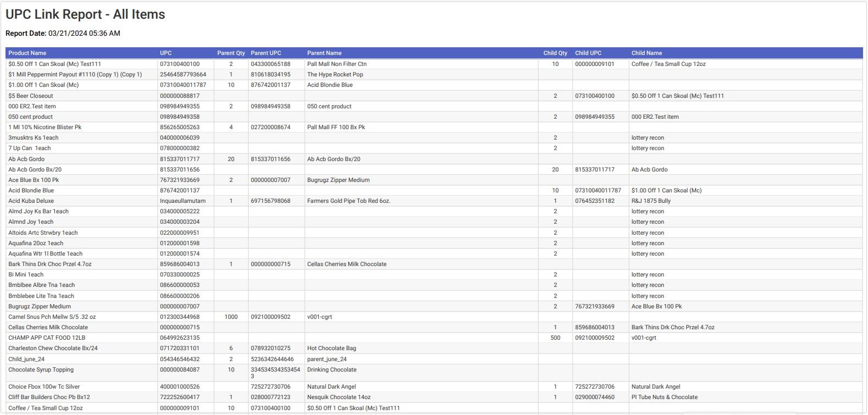Click parent name Nesquik Chocolate 14oz
The width and height of the screenshot is (868, 415).
[x=339, y=397]
